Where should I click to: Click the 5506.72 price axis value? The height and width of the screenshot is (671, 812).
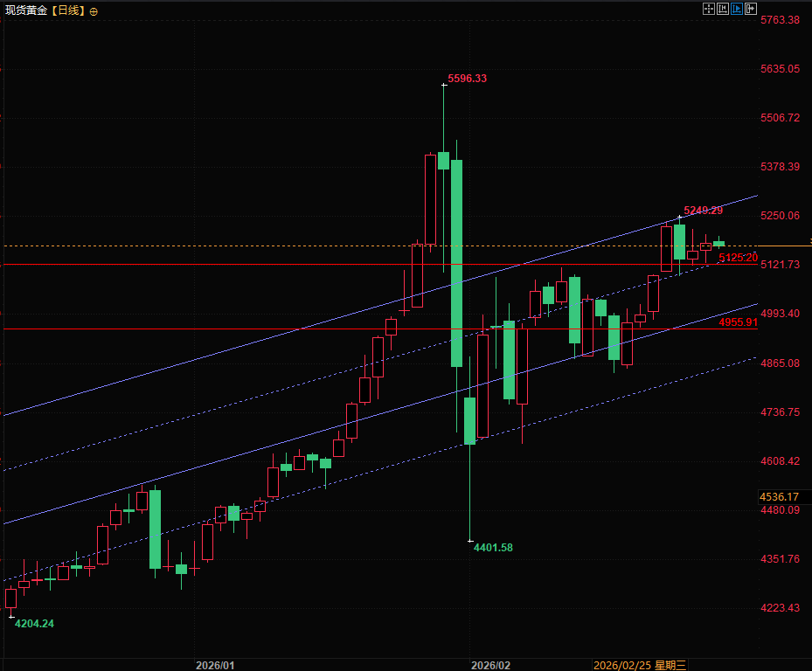pos(780,118)
